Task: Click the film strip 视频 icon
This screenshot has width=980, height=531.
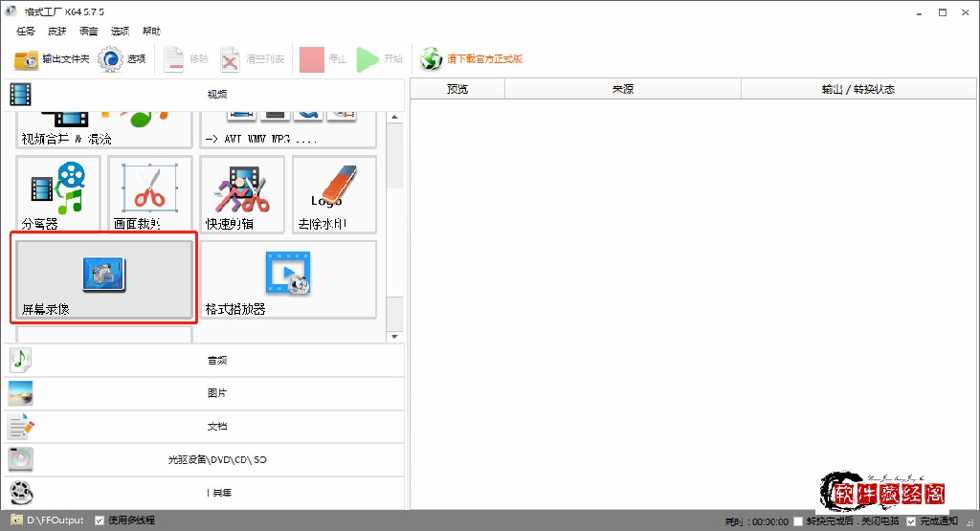Action: coord(20,95)
